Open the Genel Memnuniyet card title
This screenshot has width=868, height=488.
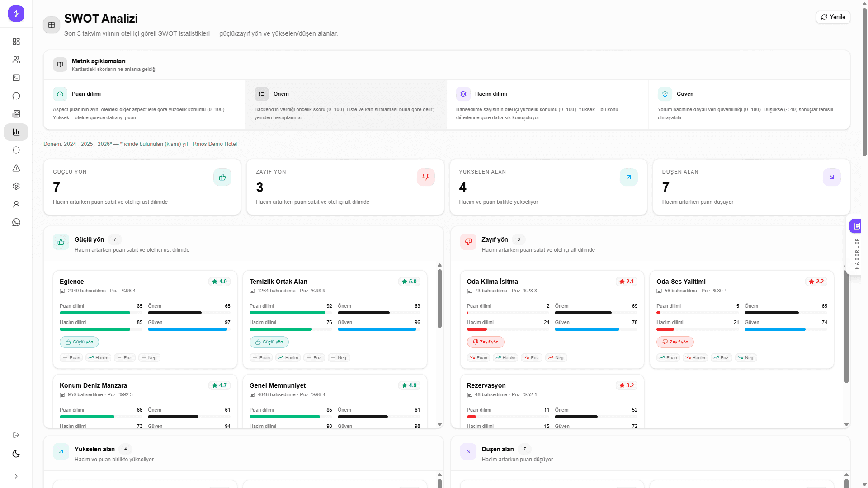278,385
